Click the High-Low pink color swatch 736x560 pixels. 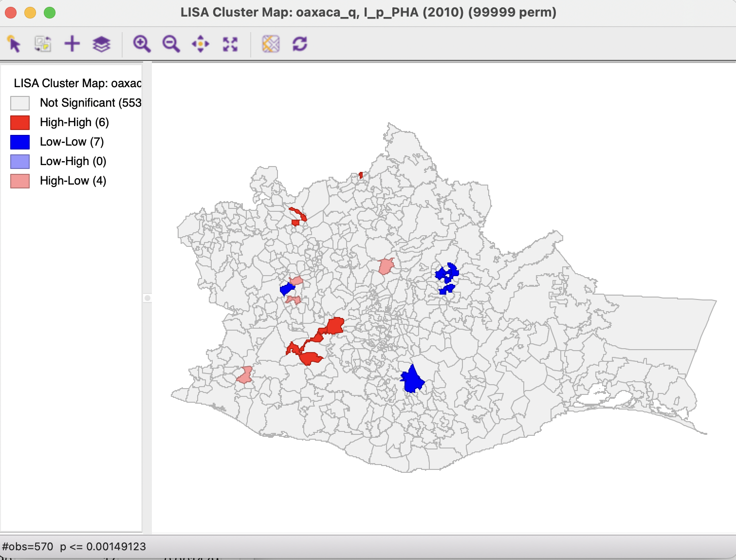20,181
